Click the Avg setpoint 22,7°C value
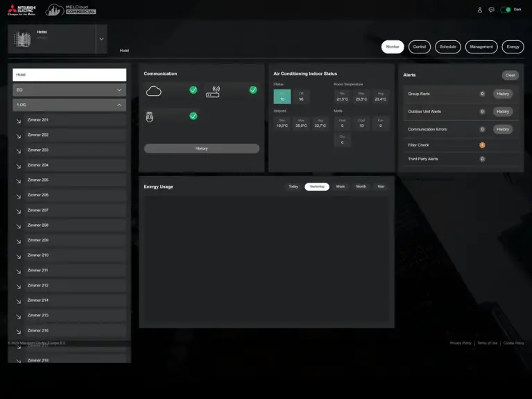 click(320, 126)
